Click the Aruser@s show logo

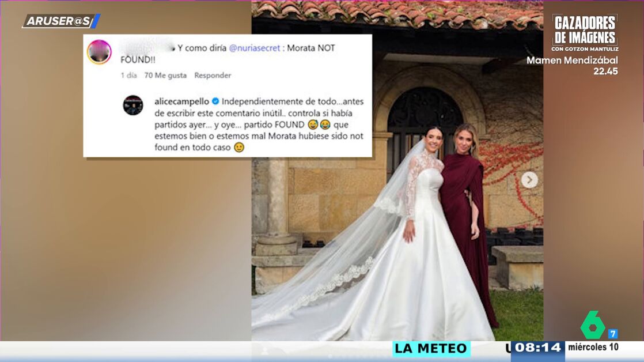click(x=61, y=21)
